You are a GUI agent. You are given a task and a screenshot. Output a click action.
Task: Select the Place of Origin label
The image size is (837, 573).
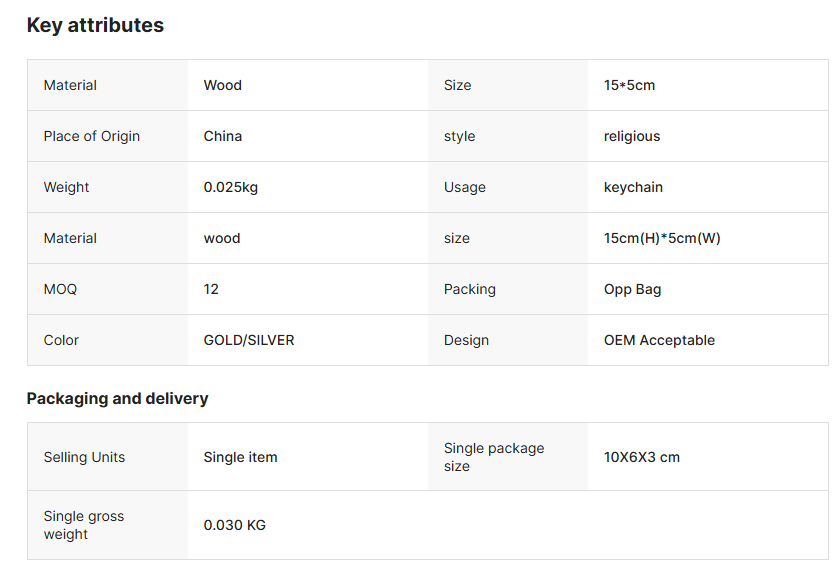click(x=92, y=136)
